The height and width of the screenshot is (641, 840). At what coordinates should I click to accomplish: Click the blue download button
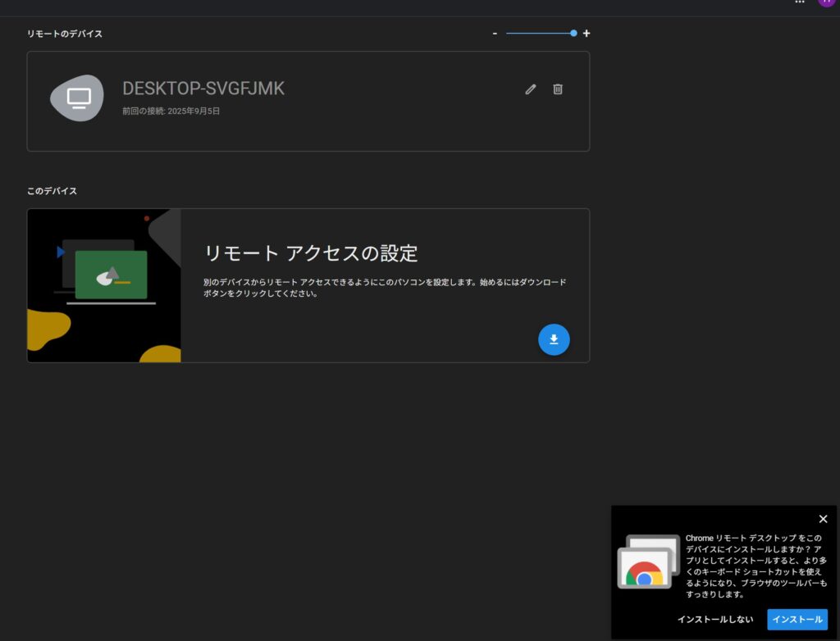point(554,339)
